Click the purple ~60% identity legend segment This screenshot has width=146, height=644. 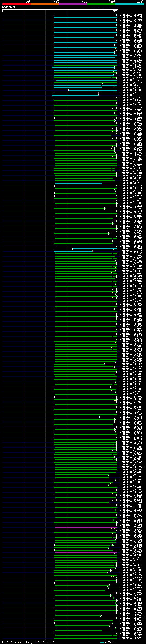73,4
